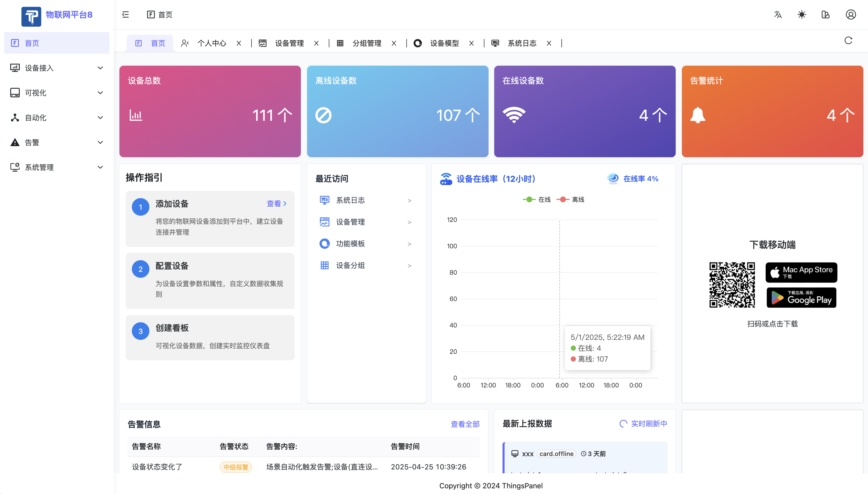
Task: Click the wifi icon on the 在线设备数 card
Action: click(514, 115)
